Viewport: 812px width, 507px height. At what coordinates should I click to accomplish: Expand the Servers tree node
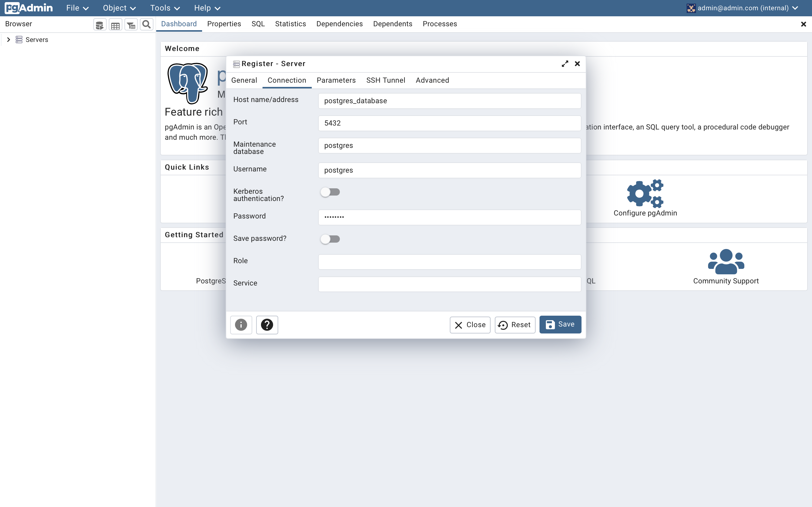click(9, 40)
